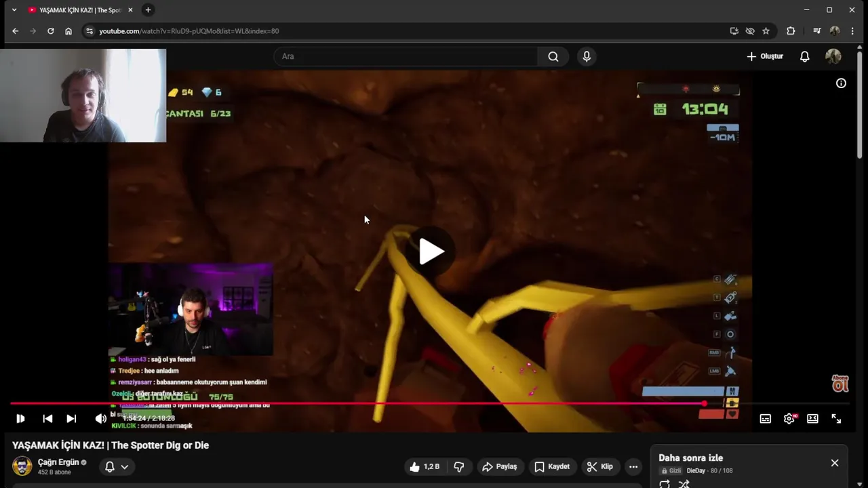Click the '452 B abone' subscriber count

(x=54, y=472)
